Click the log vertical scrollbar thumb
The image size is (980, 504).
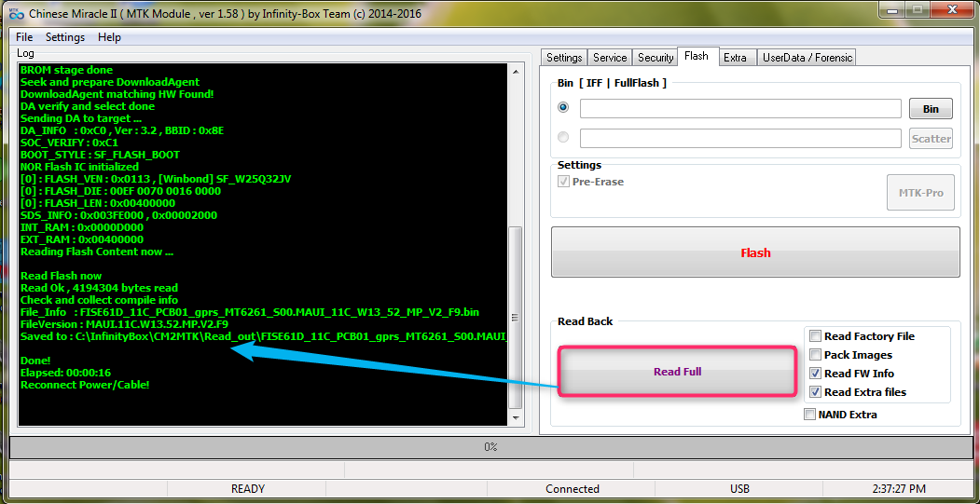tap(516, 318)
